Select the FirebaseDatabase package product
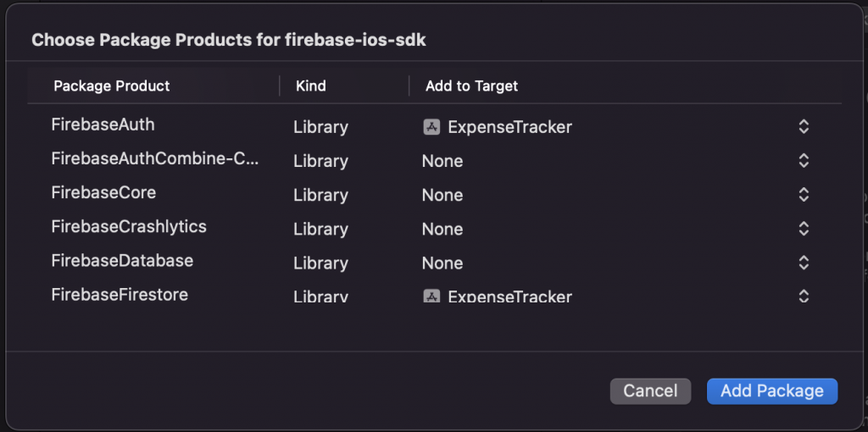 pyautogui.click(x=122, y=260)
